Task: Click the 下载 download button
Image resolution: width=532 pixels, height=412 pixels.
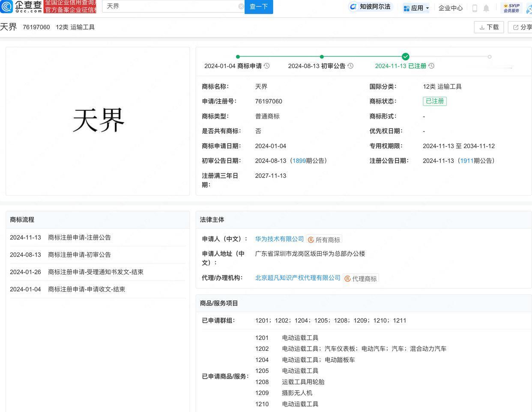Action: point(489,27)
